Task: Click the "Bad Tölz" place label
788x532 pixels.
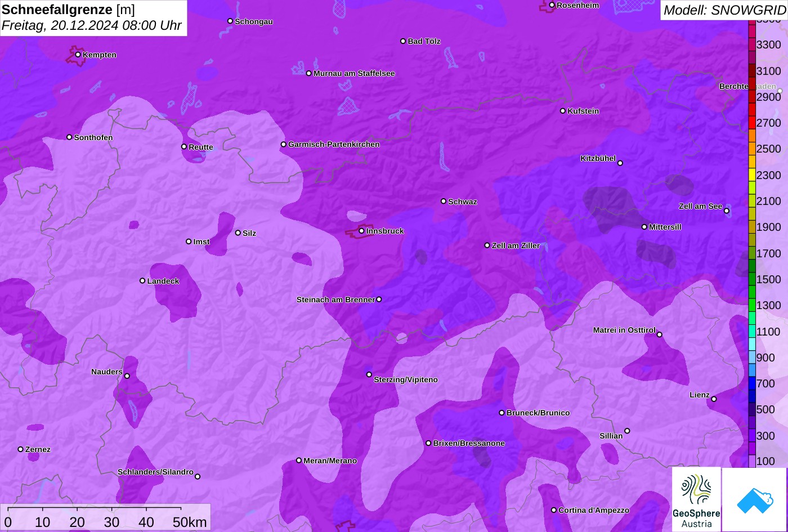Action: click(424, 42)
